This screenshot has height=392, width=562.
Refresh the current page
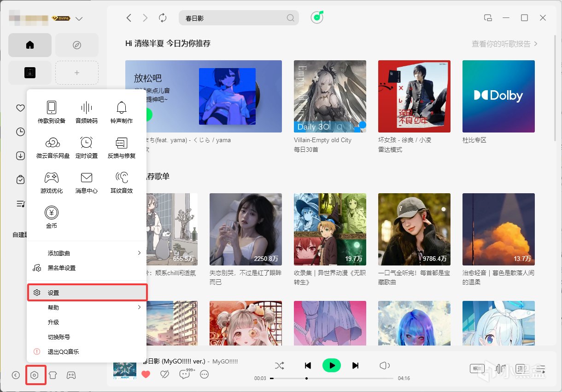pos(163,18)
